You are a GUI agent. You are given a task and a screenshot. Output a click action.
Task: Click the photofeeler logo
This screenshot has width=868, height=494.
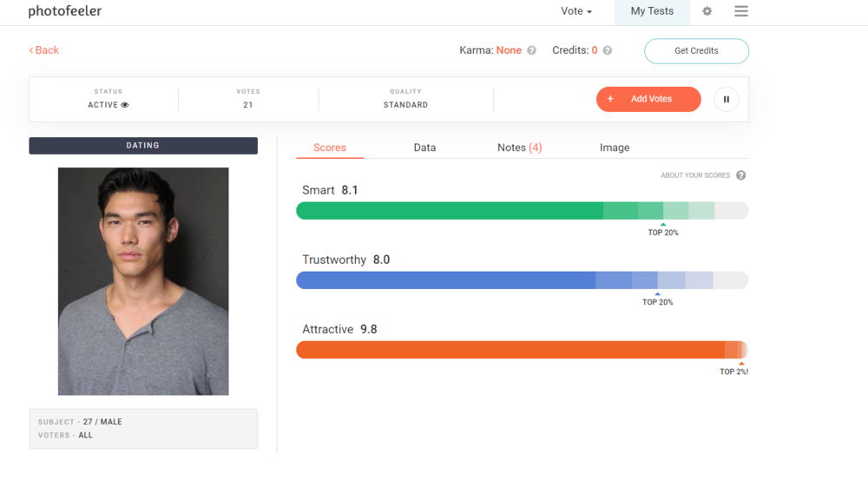(x=65, y=11)
